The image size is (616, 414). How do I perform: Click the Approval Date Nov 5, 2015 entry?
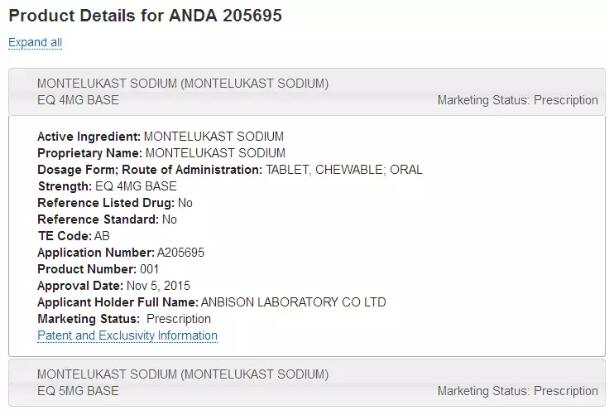pyautogui.click(x=114, y=286)
